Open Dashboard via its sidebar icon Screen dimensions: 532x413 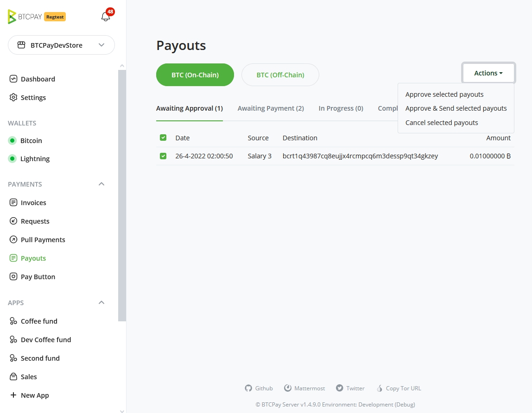[x=13, y=79]
